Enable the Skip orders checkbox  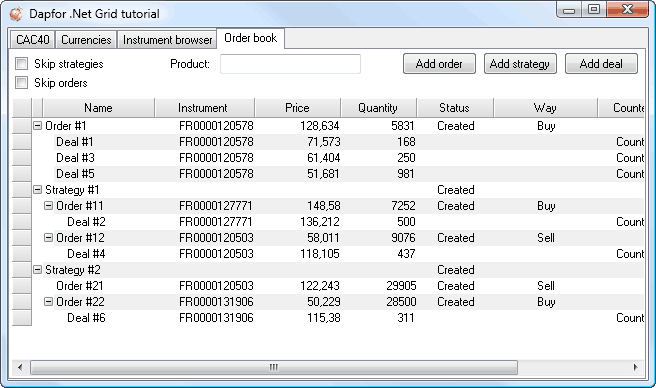point(21,82)
